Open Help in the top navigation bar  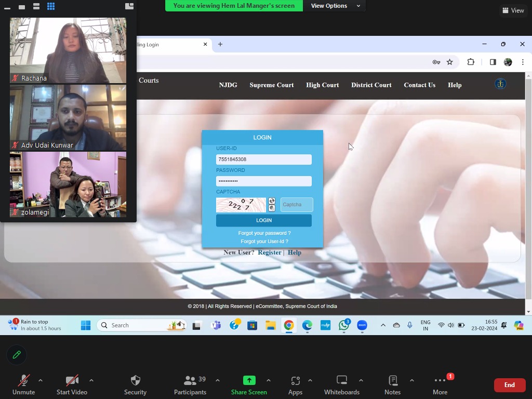click(455, 85)
